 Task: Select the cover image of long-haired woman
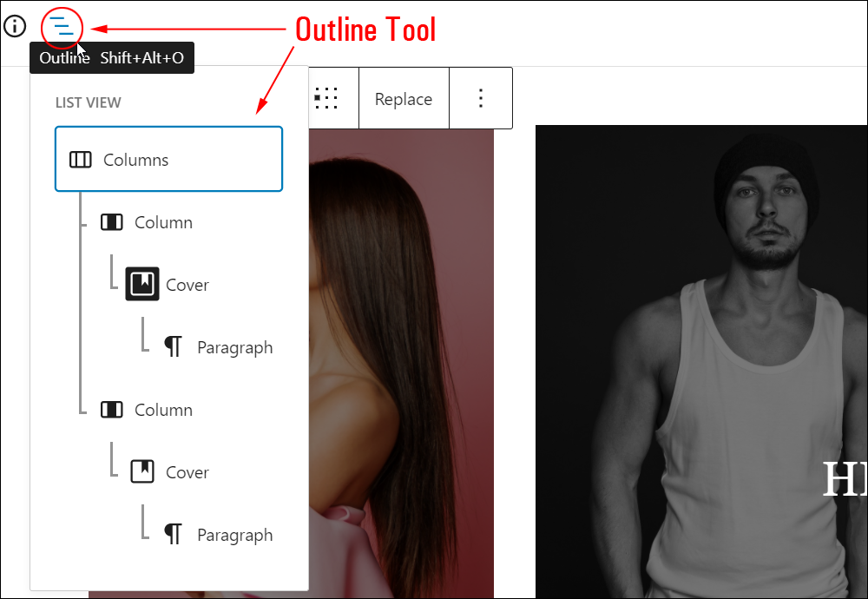[x=401, y=363]
